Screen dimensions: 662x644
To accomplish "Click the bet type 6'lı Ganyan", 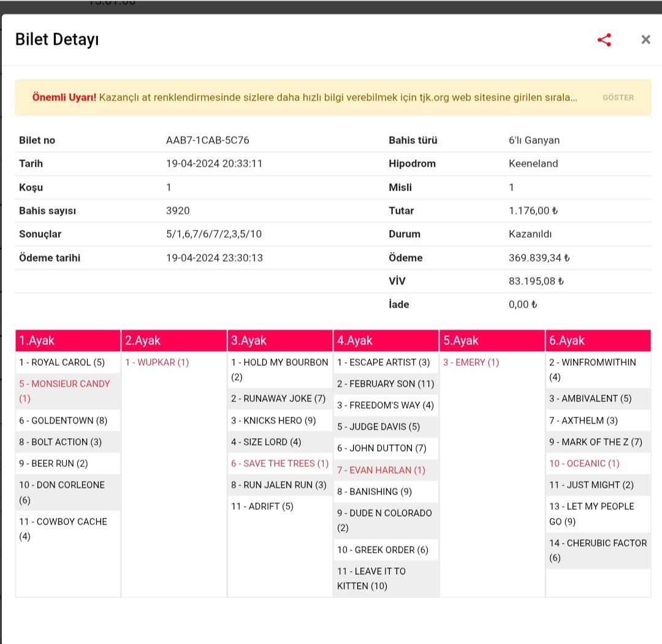I will (x=534, y=140).
